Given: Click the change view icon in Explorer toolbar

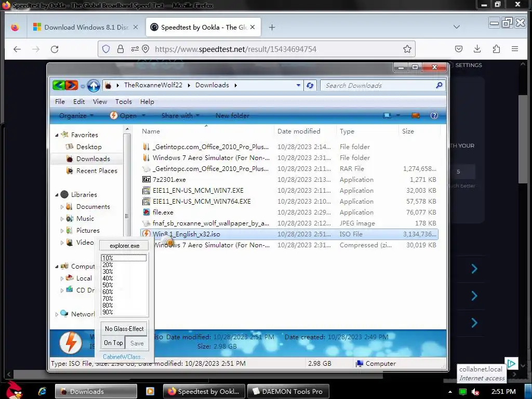Looking at the screenshot, I should [387, 116].
